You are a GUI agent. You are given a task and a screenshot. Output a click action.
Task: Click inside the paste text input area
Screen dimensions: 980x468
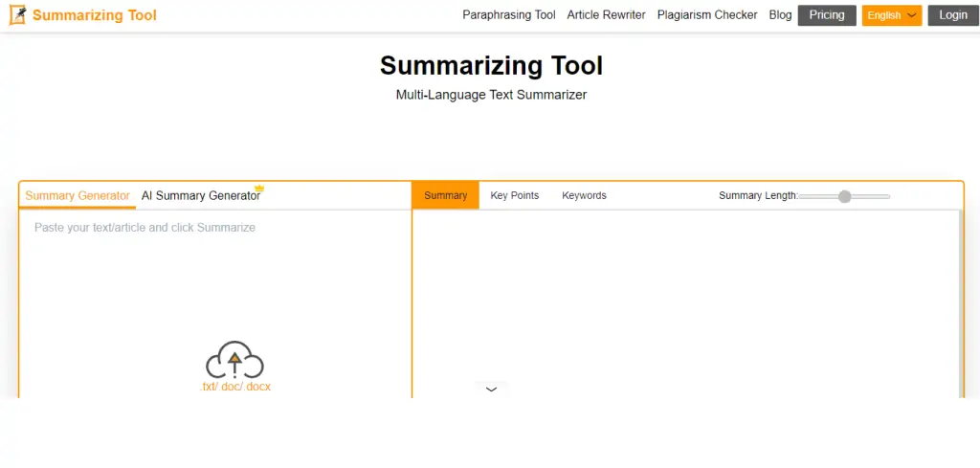214,278
